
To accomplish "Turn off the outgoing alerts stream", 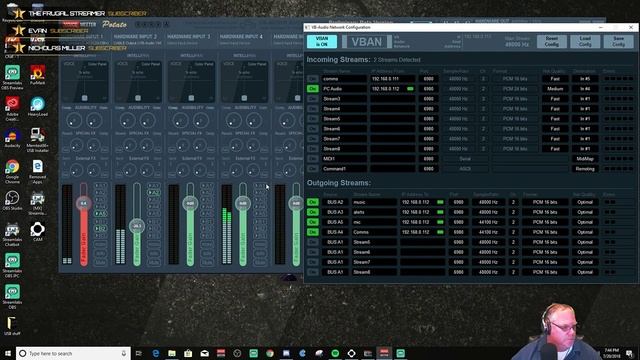I will (x=313, y=212).
